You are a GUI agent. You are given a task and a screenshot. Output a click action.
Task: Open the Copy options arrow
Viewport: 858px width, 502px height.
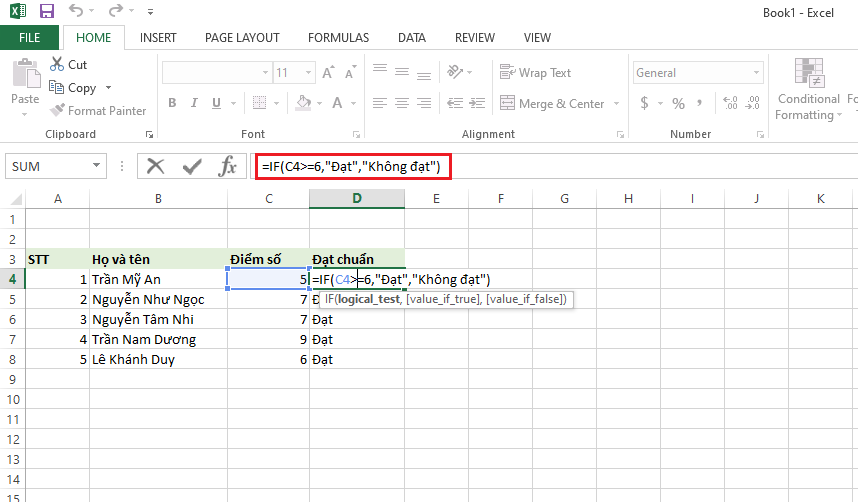coord(108,88)
